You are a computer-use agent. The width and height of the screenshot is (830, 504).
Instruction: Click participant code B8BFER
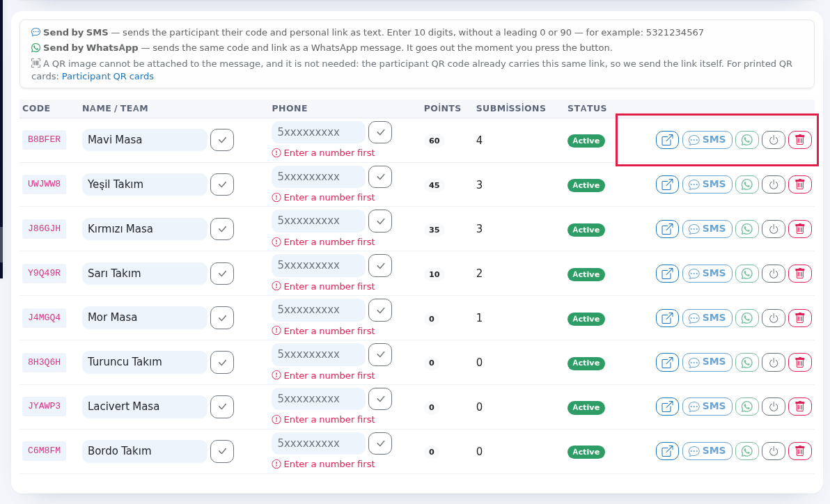44,140
